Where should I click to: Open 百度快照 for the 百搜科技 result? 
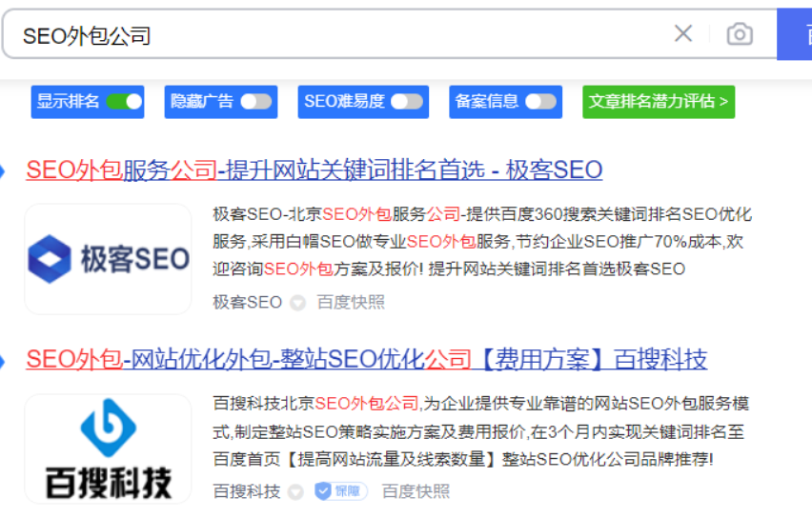coord(416,491)
